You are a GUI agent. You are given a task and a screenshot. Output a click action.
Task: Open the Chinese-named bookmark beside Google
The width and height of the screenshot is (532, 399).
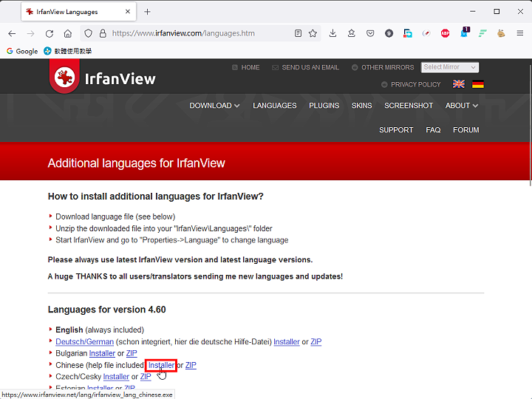pyautogui.click(x=68, y=51)
